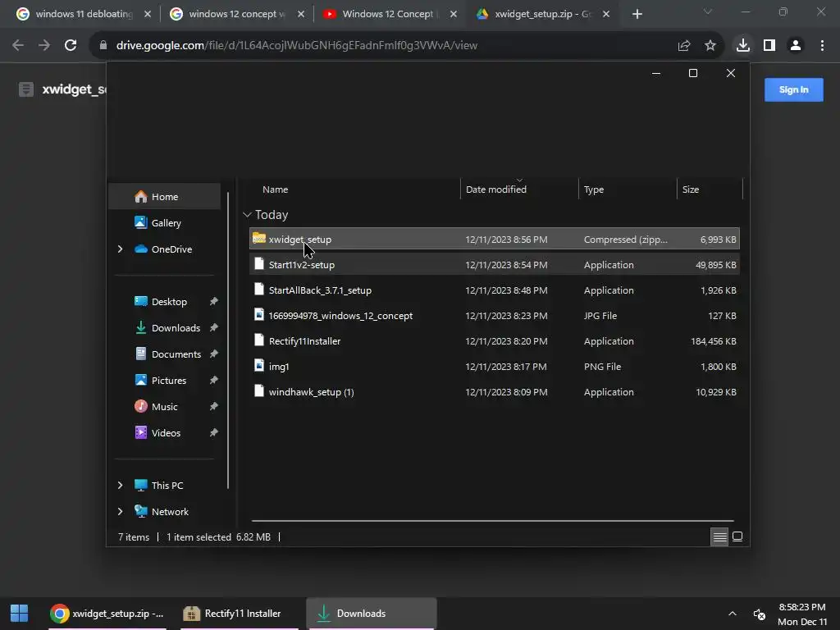Share this page from address bar
The image size is (840, 630).
tap(684, 46)
